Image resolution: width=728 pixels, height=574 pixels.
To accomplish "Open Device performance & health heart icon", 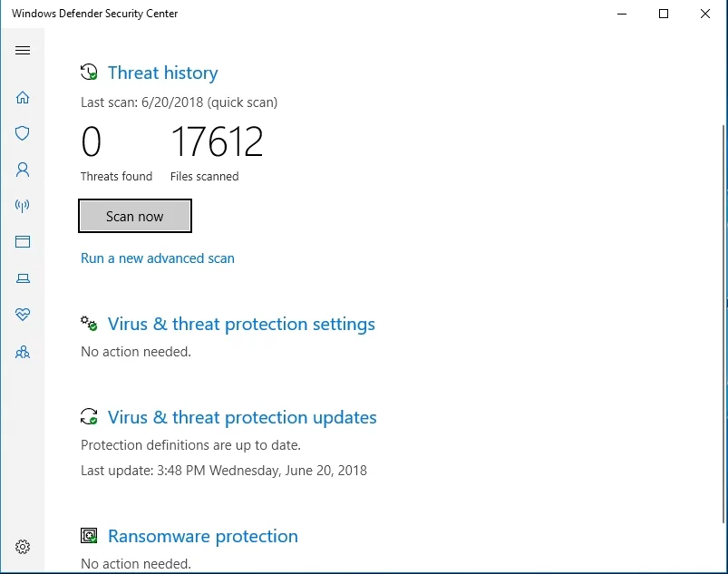I will point(23,315).
